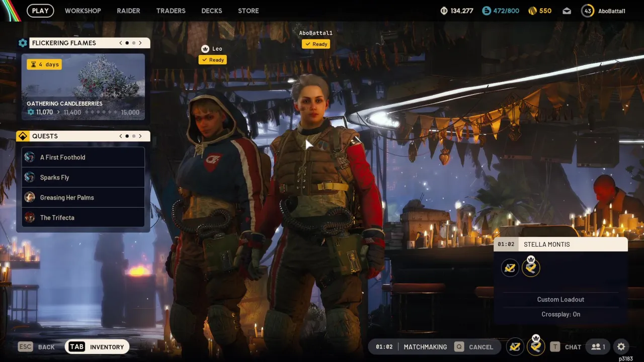The height and width of the screenshot is (362, 644).
Task: Click the Q key icon next to CANCEL
Action: pyautogui.click(x=458, y=347)
